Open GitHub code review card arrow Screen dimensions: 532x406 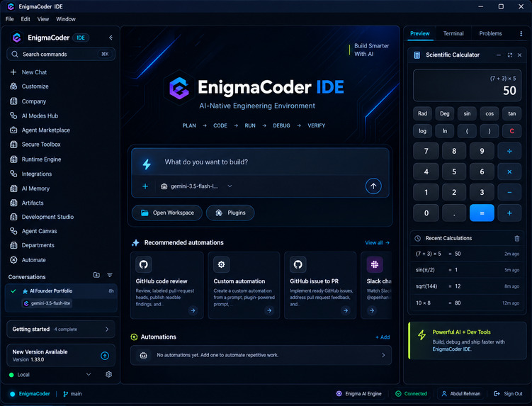193,310
